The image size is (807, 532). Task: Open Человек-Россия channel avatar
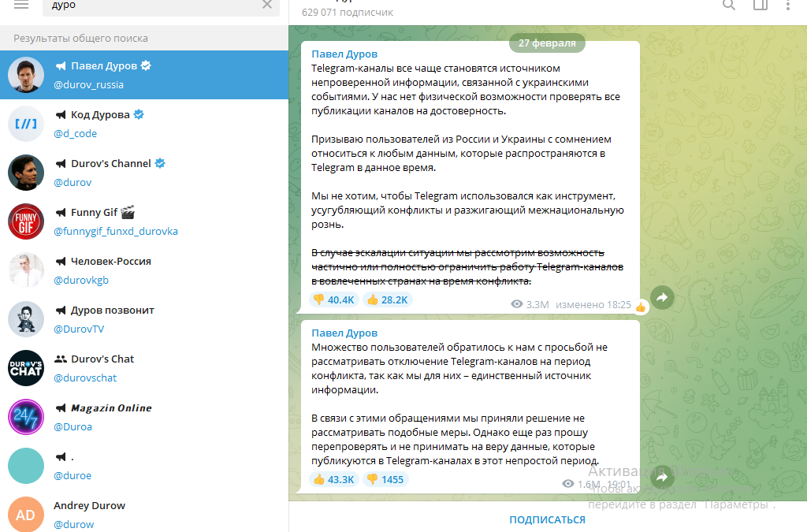coord(26,270)
